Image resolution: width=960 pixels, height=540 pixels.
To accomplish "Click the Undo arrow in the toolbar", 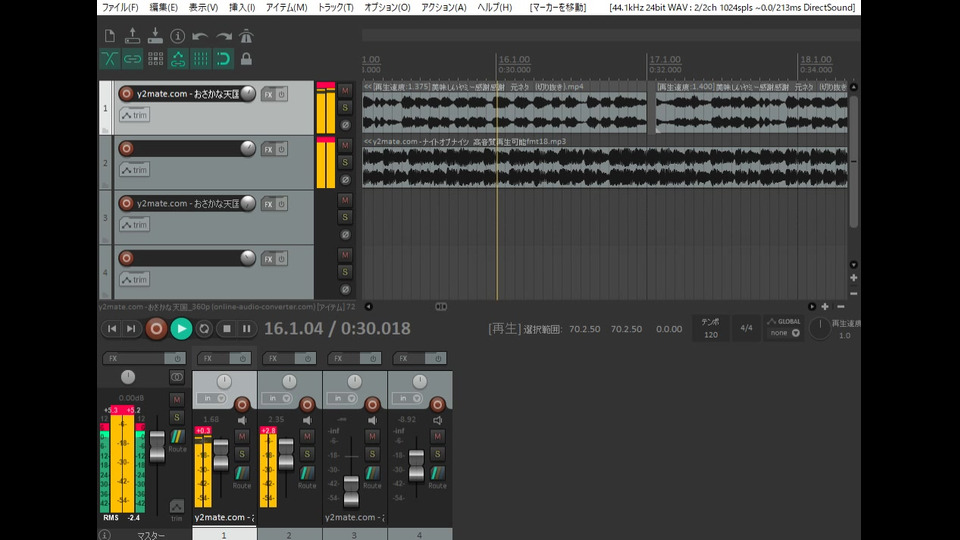I will click(200, 36).
